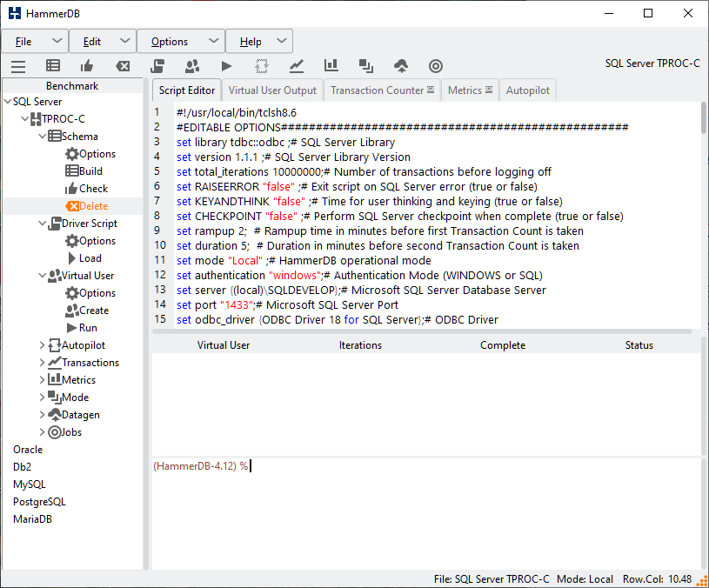Screen dimensions: 709x588
Task: Expand the Metrics tree node
Action: [42, 380]
